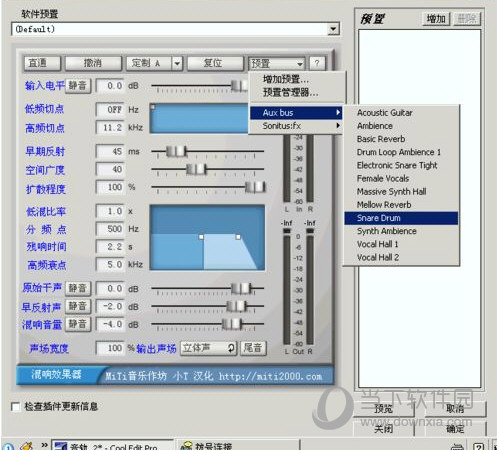Click the 分频点 500 Hz field
This screenshot has width=497, height=451.
pyautogui.click(x=110, y=229)
